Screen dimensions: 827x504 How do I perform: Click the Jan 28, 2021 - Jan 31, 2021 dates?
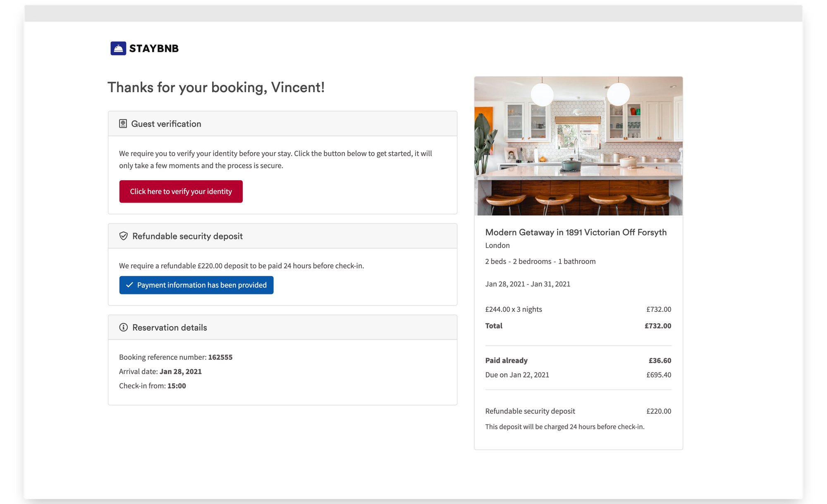(x=528, y=284)
